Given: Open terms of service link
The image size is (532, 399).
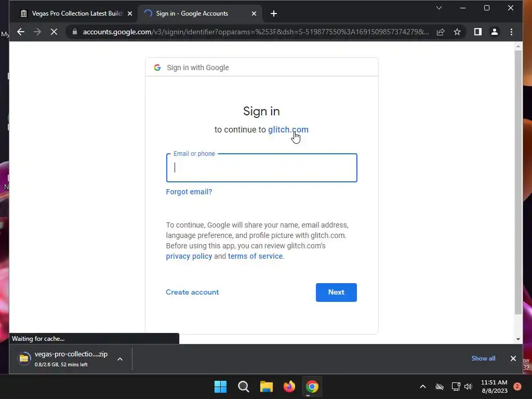Looking at the screenshot, I should [x=255, y=256].
